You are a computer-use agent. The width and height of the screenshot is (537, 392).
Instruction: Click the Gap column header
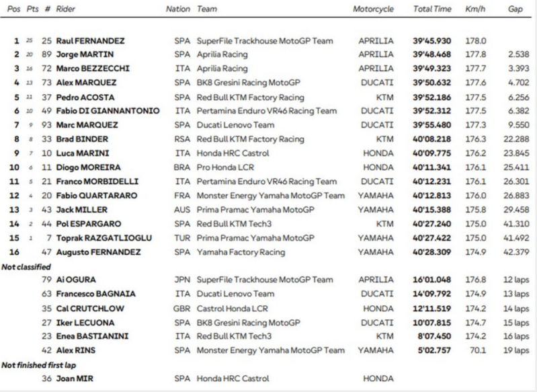pyautogui.click(x=515, y=9)
